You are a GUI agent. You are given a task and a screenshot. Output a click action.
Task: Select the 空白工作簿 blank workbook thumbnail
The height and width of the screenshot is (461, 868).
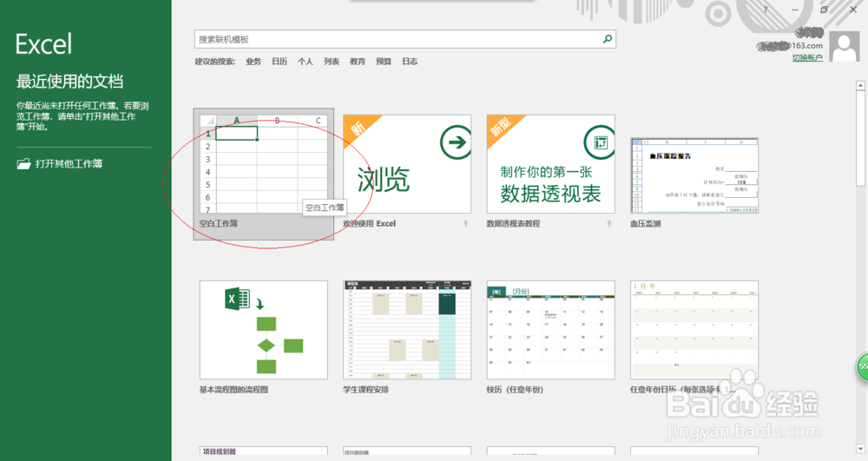(x=264, y=164)
